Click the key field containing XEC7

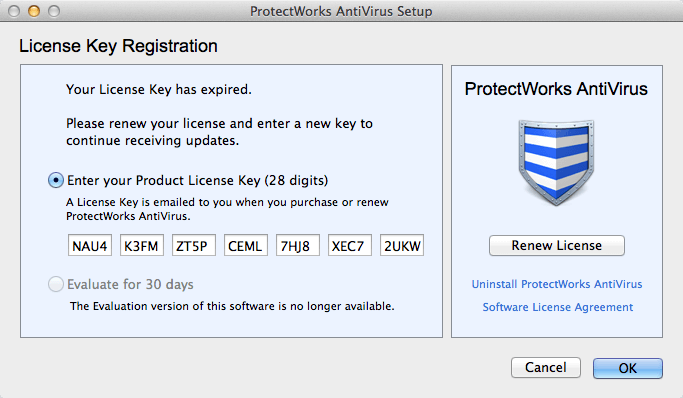[x=350, y=246]
